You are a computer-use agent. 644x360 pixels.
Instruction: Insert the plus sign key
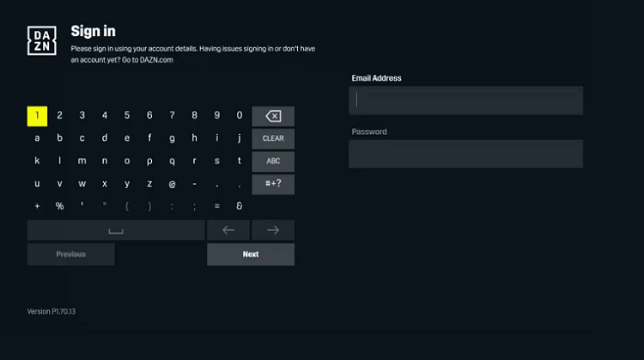37,206
